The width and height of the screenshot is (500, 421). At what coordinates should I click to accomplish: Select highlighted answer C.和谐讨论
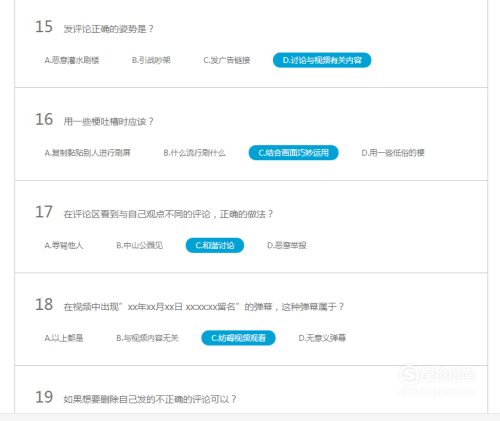(215, 246)
